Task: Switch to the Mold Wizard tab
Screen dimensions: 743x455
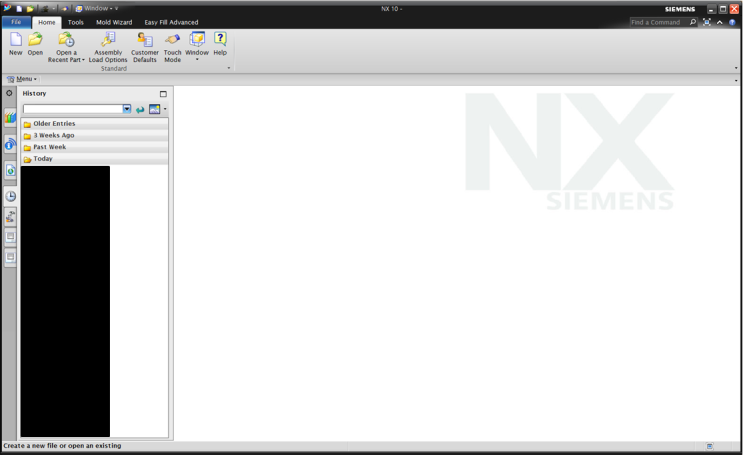Action: tap(114, 22)
